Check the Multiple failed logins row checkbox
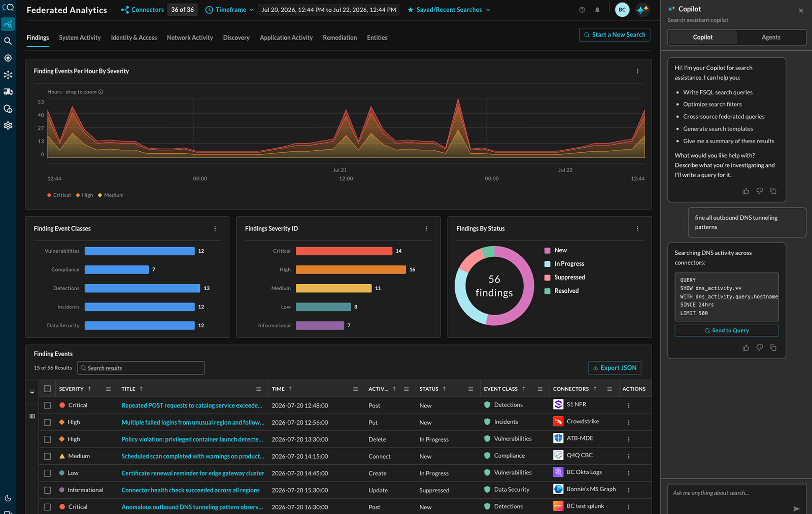The width and height of the screenshot is (812, 514). coord(47,422)
